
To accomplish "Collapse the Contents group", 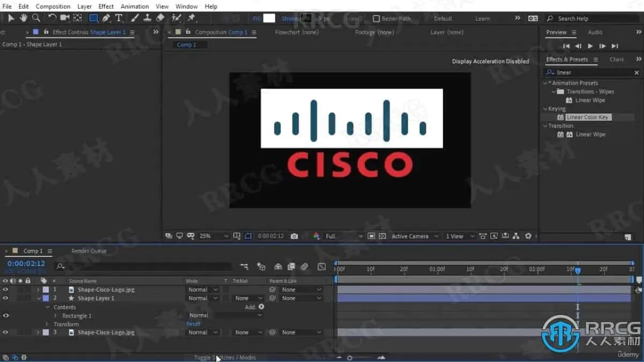I will [x=47, y=307].
